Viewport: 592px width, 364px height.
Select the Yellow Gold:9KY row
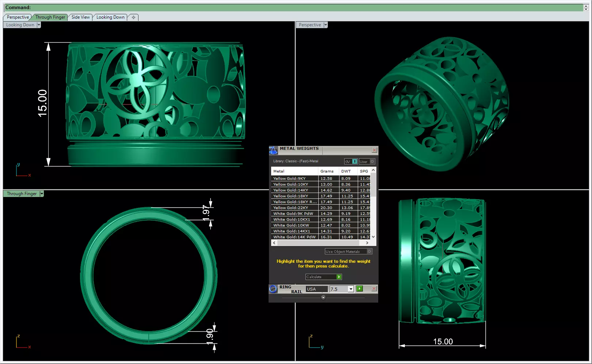pos(321,179)
